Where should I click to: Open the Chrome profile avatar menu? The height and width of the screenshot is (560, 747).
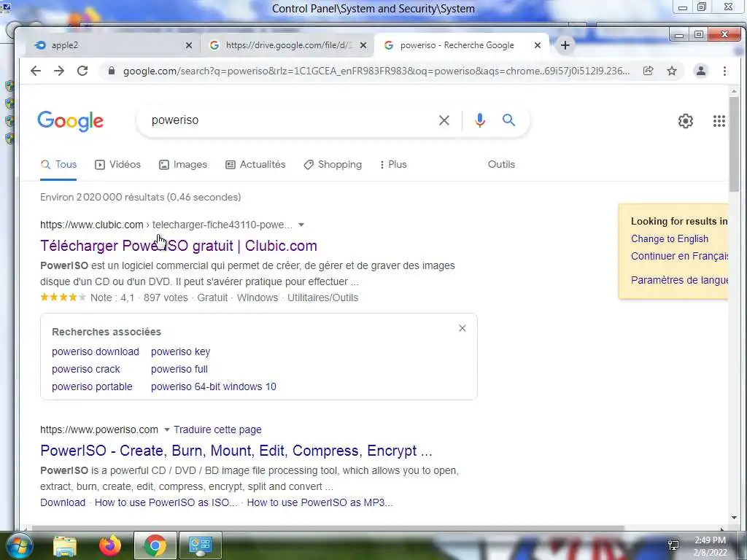point(701,71)
